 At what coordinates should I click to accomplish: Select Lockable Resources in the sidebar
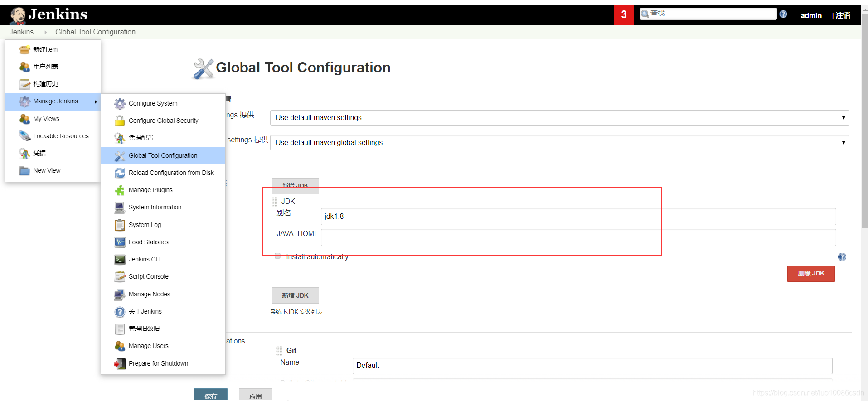pos(61,136)
